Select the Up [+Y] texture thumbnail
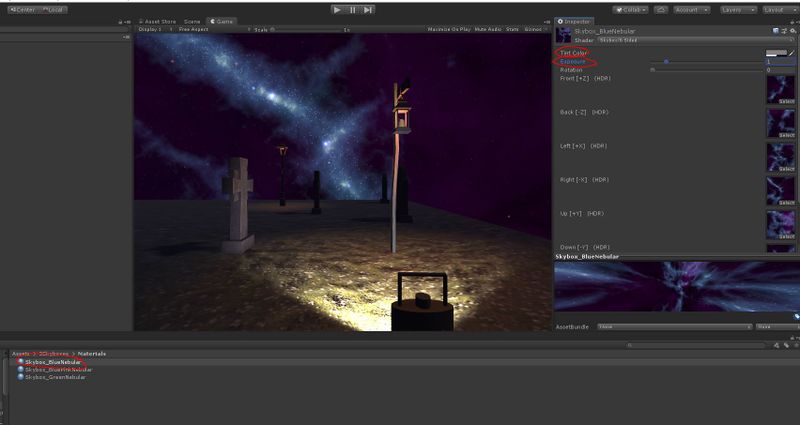This screenshot has width=800, height=425. [781, 224]
